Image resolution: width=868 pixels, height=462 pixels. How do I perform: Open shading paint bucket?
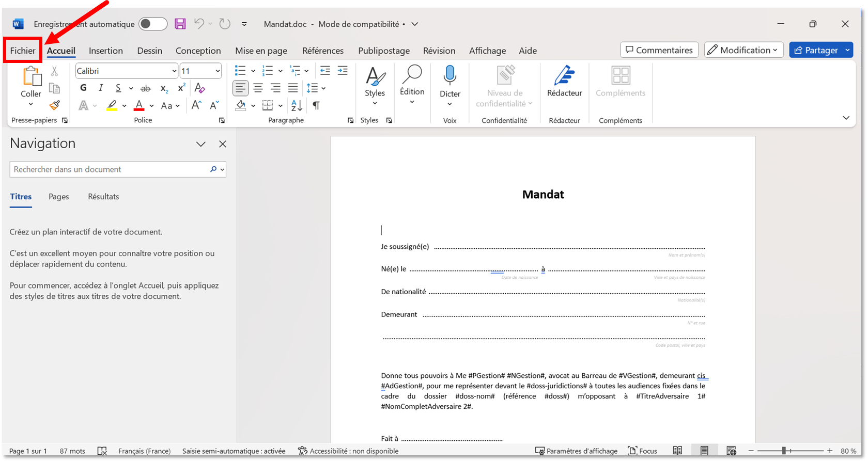tap(241, 105)
